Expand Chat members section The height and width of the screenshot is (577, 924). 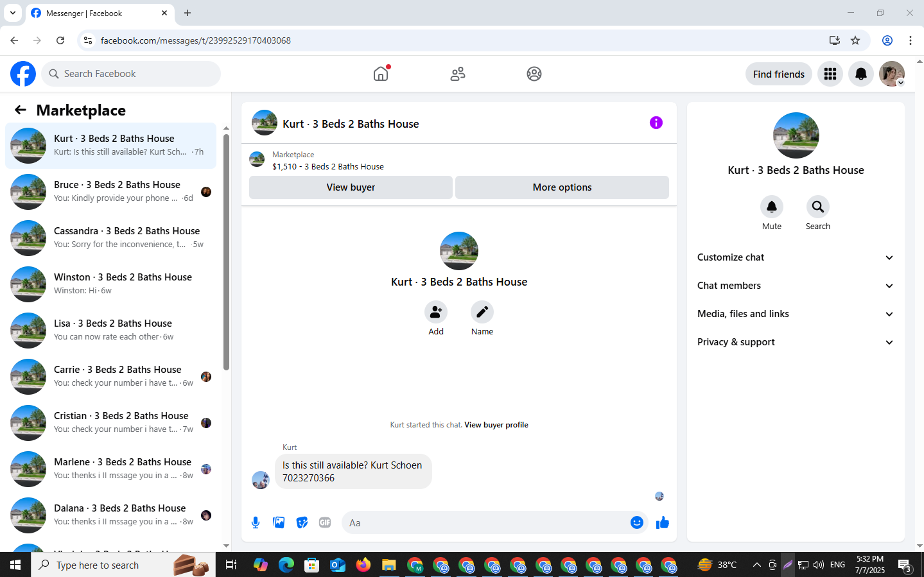(796, 286)
